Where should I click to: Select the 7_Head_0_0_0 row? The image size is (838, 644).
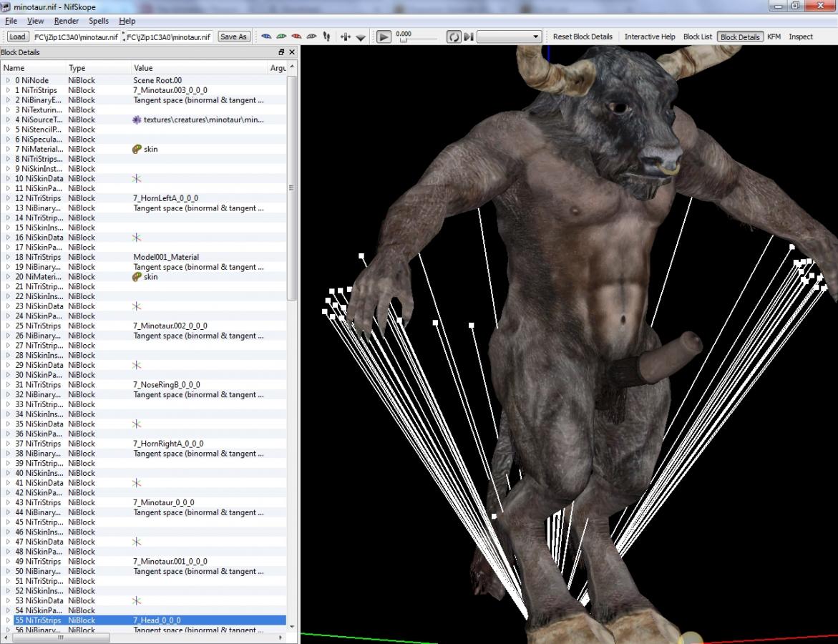pyautogui.click(x=150, y=620)
